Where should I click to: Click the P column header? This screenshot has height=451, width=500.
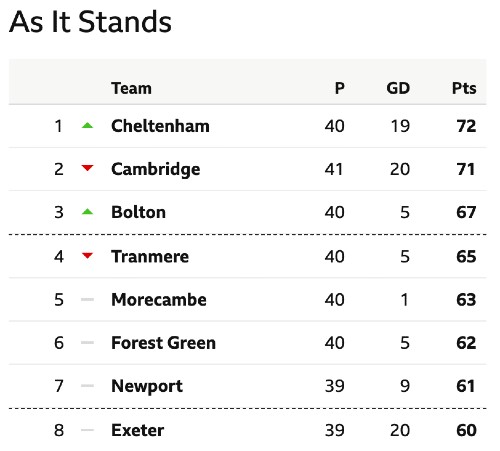339,88
